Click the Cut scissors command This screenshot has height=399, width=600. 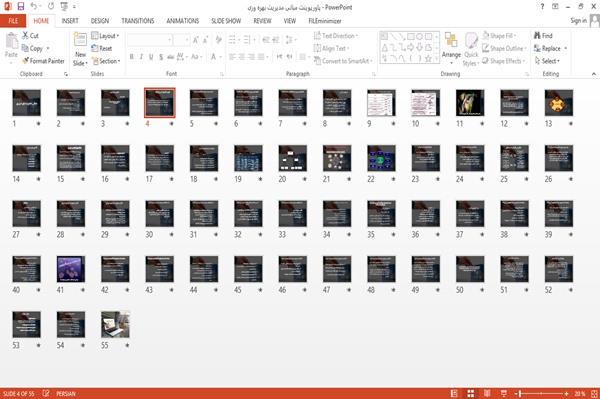pyautogui.click(x=30, y=36)
